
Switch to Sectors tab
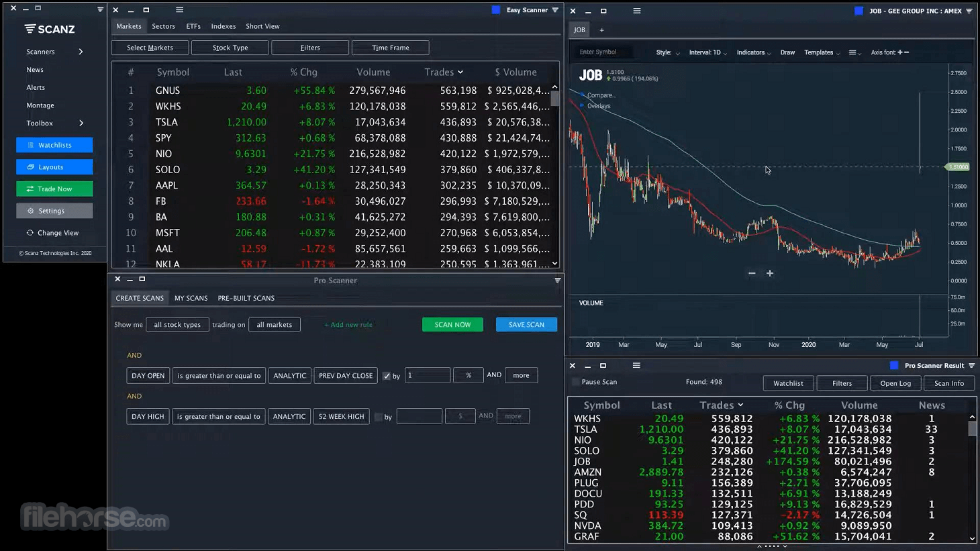(x=163, y=26)
